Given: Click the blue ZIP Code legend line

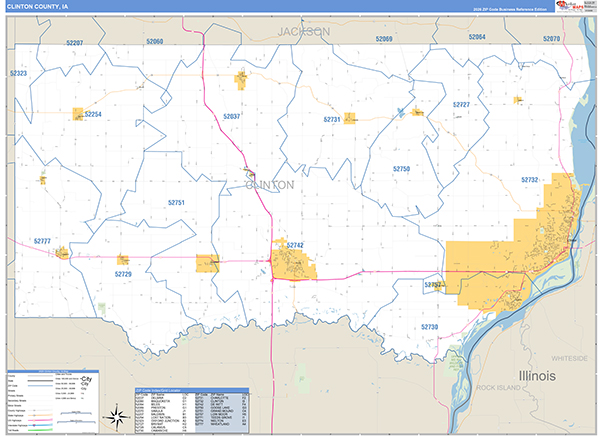Looking at the screenshot, I should 41,385.
